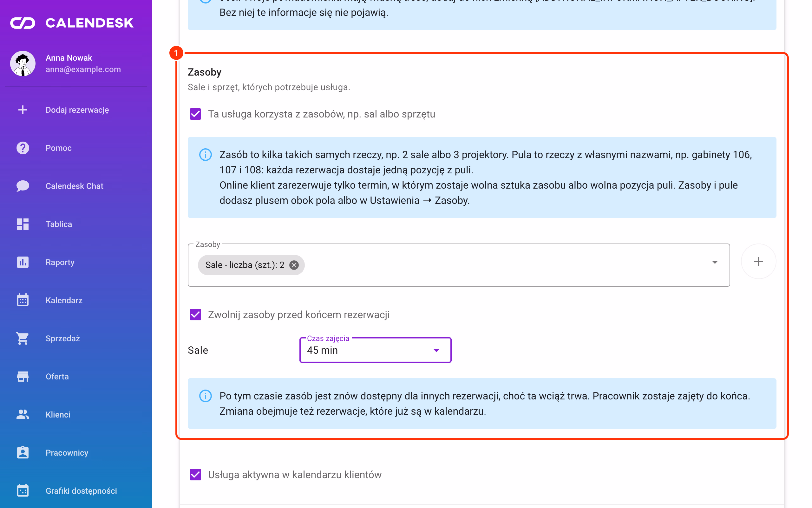Open the Czas zajęcia 45 min dropdown

[375, 350]
